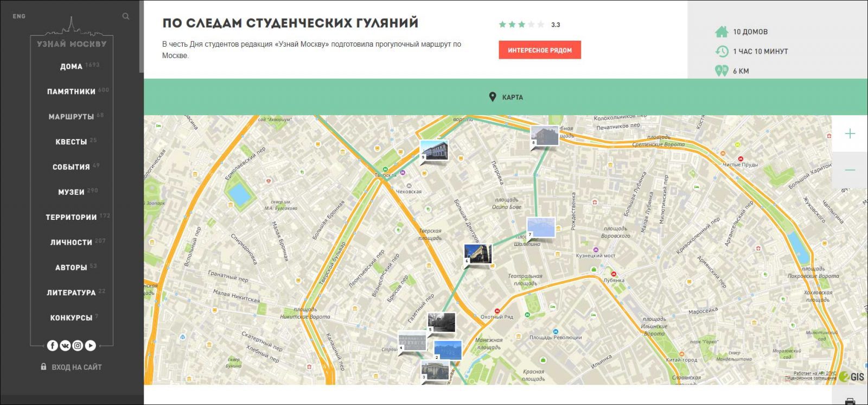Open the Facebook social page

[53, 345]
